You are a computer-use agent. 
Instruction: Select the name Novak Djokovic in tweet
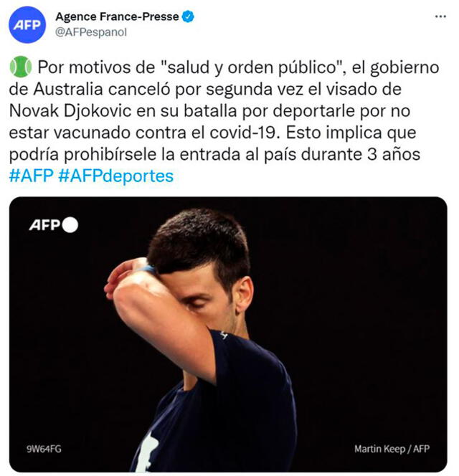coord(70,111)
